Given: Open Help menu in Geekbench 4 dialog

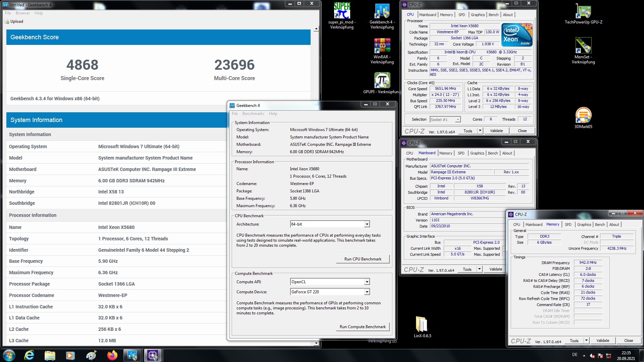Looking at the screenshot, I should (x=273, y=114).
